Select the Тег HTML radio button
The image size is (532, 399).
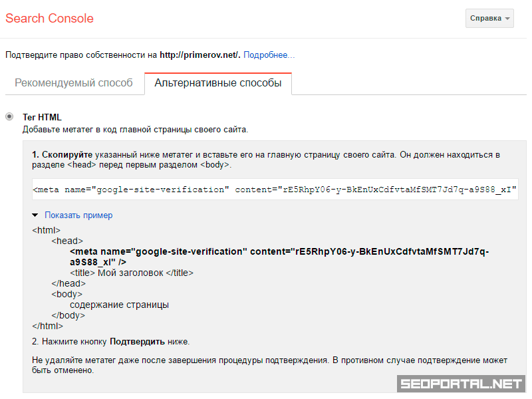click(x=9, y=117)
